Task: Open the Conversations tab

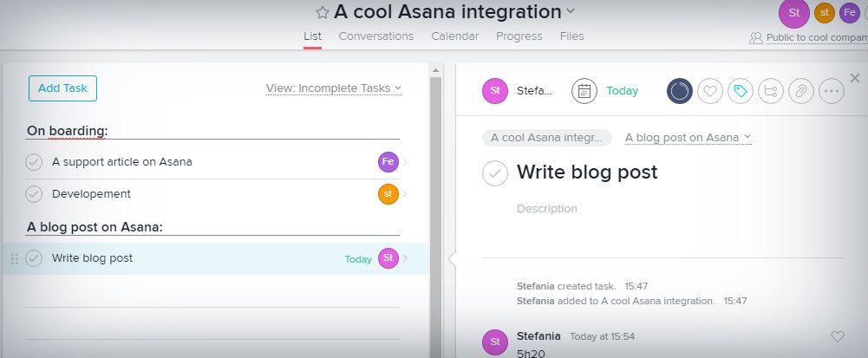Action: (375, 36)
